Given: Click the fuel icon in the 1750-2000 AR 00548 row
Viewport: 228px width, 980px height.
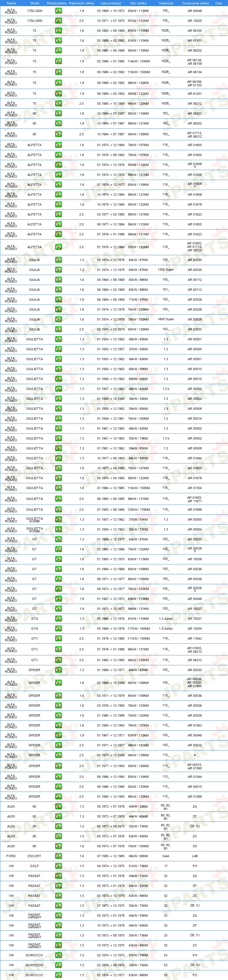Looking at the screenshot, I should (x=58, y=11).
